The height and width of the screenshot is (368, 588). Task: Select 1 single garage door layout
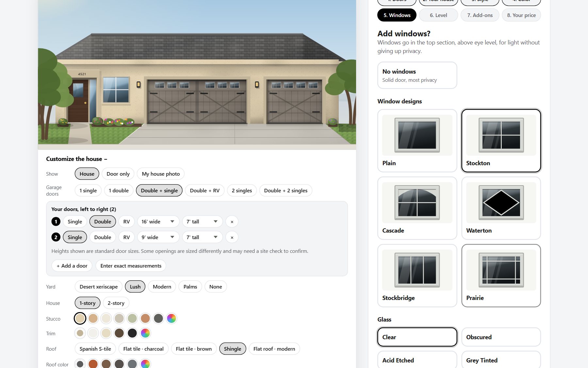point(88,191)
